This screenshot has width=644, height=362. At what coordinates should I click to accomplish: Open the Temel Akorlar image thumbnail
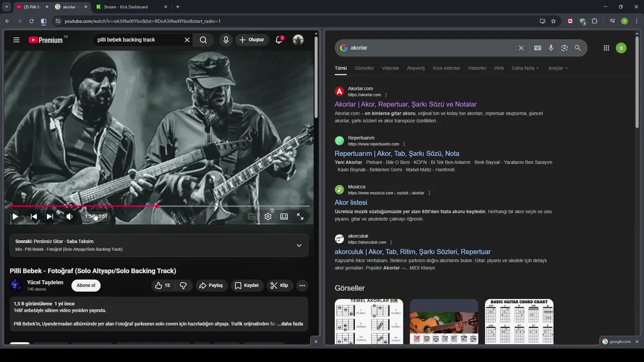click(369, 322)
